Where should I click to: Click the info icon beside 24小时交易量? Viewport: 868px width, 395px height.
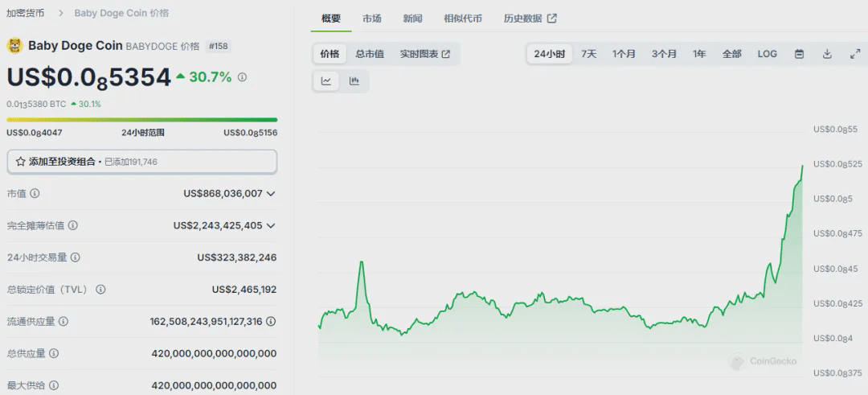pos(76,257)
